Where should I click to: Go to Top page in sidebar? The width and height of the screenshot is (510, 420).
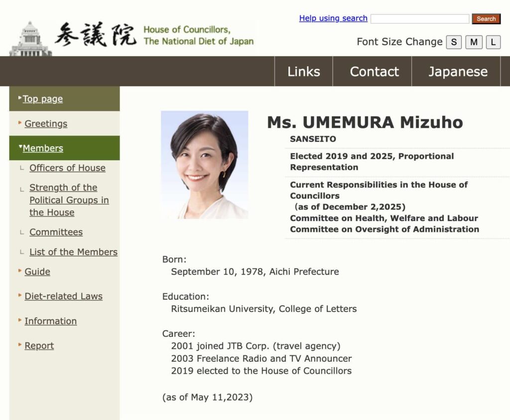43,99
